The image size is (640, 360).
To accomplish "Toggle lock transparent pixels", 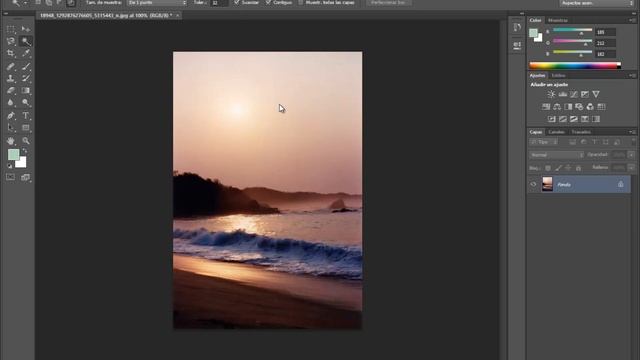I will click(x=548, y=168).
